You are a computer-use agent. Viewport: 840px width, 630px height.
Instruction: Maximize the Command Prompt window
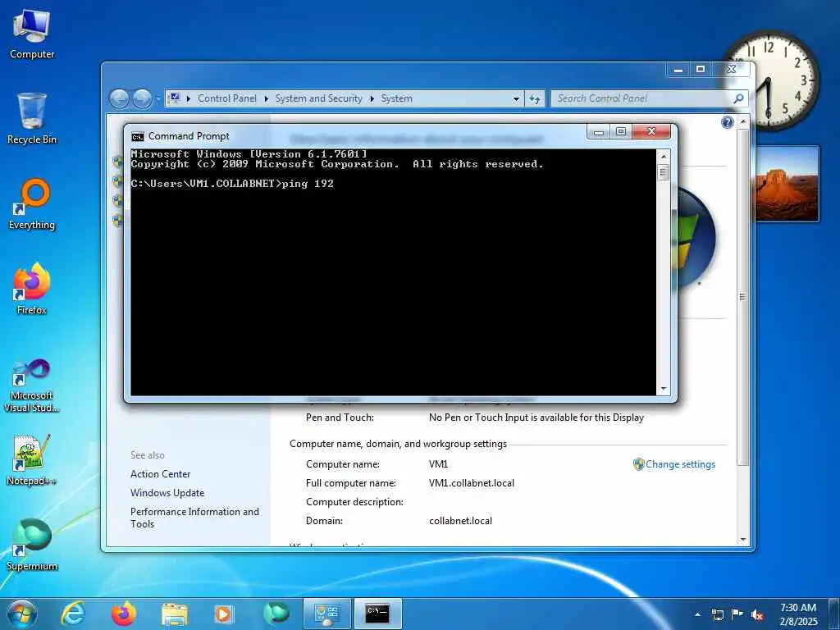pyautogui.click(x=621, y=132)
